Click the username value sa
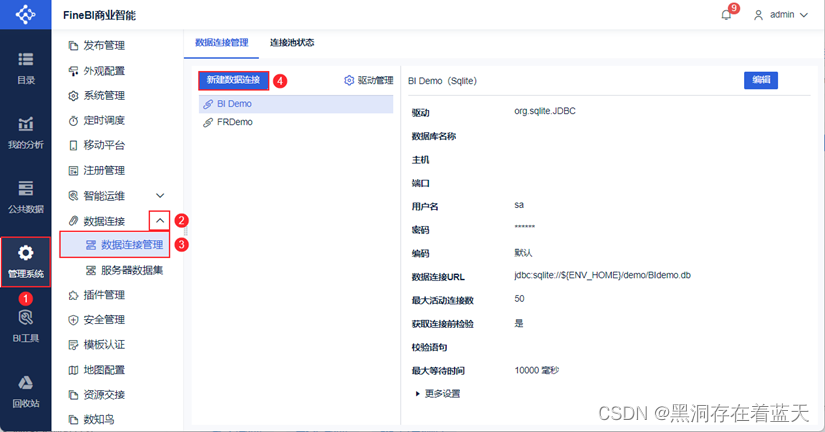825x432 pixels. point(519,205)
